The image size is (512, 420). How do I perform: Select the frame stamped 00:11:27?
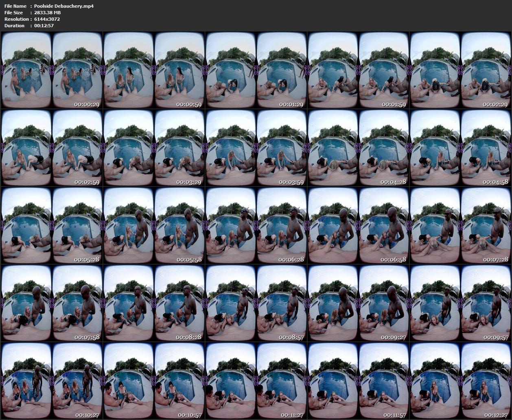(x=256, y=381)
